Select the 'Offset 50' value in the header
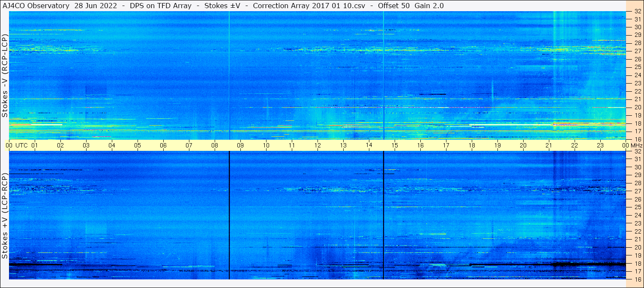 394,6
